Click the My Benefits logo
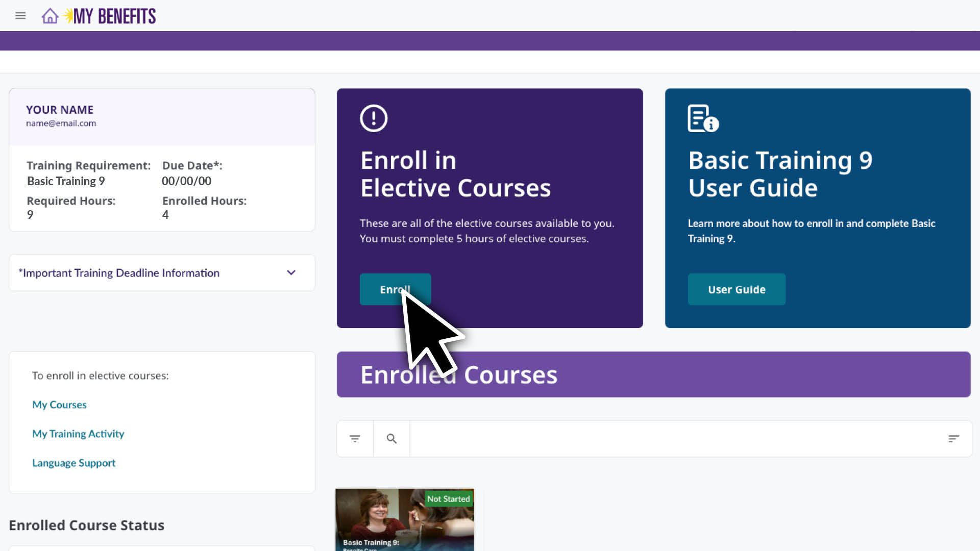980x551 pixels. coord(113,16)
